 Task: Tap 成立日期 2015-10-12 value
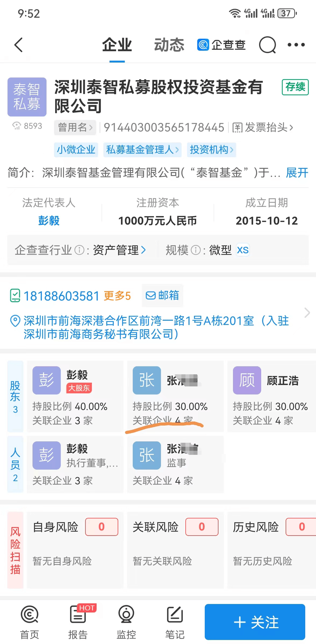tap(267, 221)
